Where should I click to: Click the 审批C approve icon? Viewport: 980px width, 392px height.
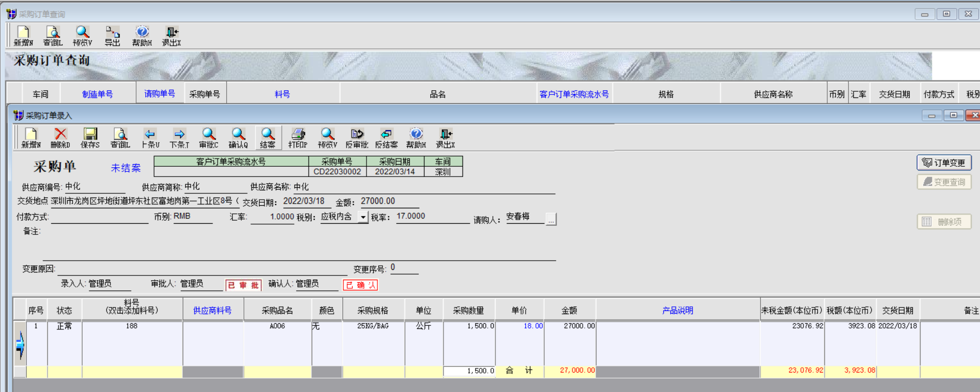pyautogui.click(x=208, y=138)
